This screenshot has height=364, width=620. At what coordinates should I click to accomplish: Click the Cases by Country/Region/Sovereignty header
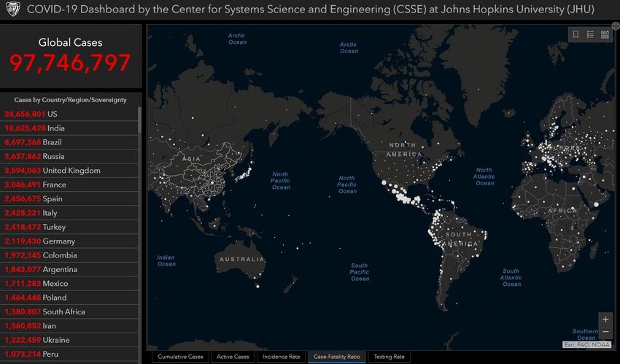click(x=70, y=100)
